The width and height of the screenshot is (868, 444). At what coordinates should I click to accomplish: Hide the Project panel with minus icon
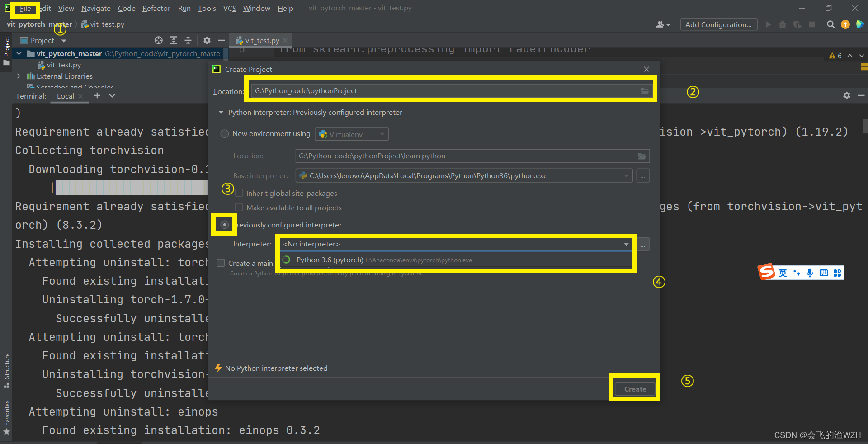(222, 41)
